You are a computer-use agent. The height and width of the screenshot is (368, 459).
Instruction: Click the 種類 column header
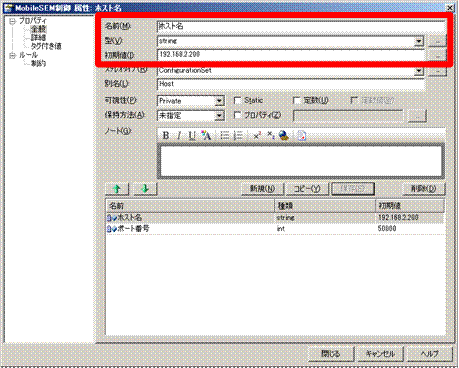(x=325, y=206)
